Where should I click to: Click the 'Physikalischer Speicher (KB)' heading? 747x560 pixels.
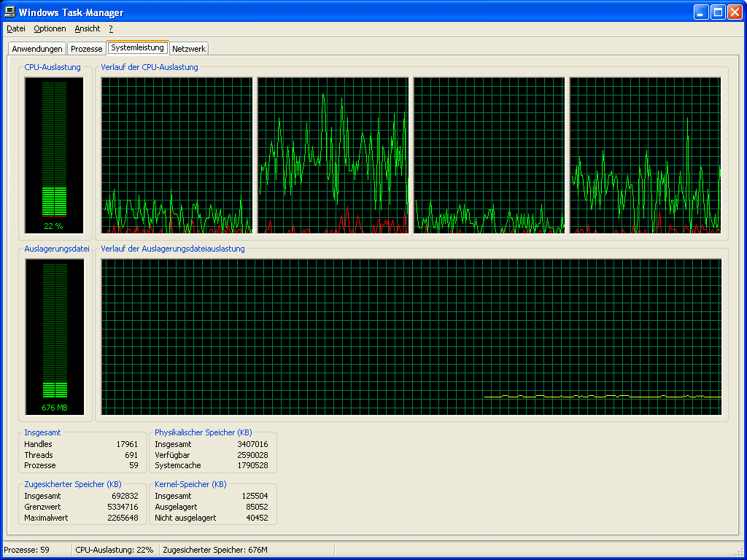point(204,432)
